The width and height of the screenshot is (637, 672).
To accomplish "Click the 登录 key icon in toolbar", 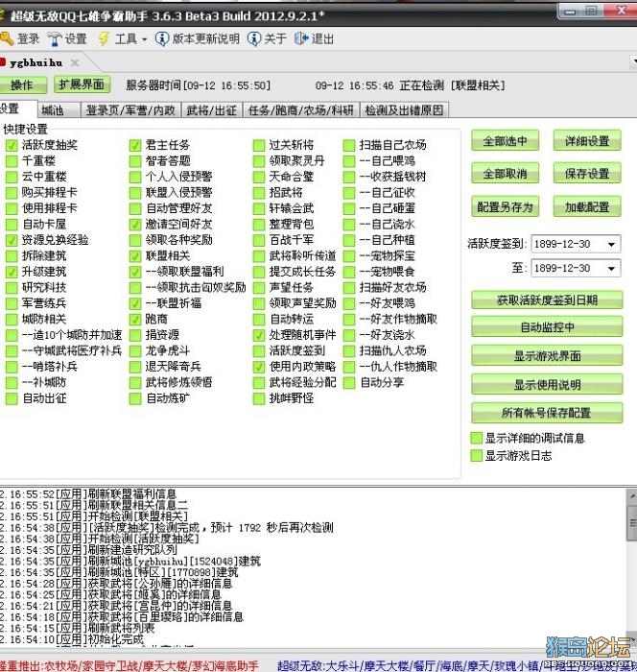I will (x=7, y=39).
